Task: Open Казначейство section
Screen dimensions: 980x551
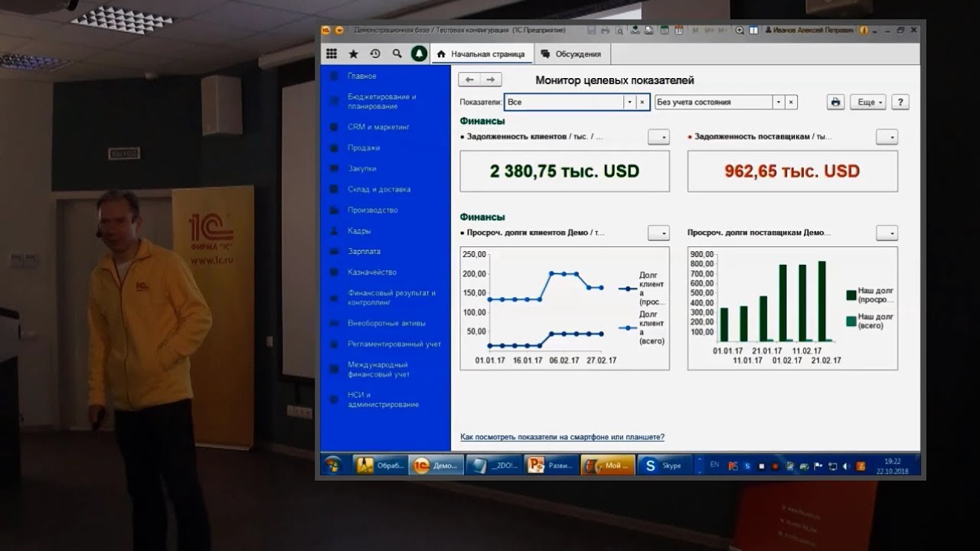Action: 372,272
